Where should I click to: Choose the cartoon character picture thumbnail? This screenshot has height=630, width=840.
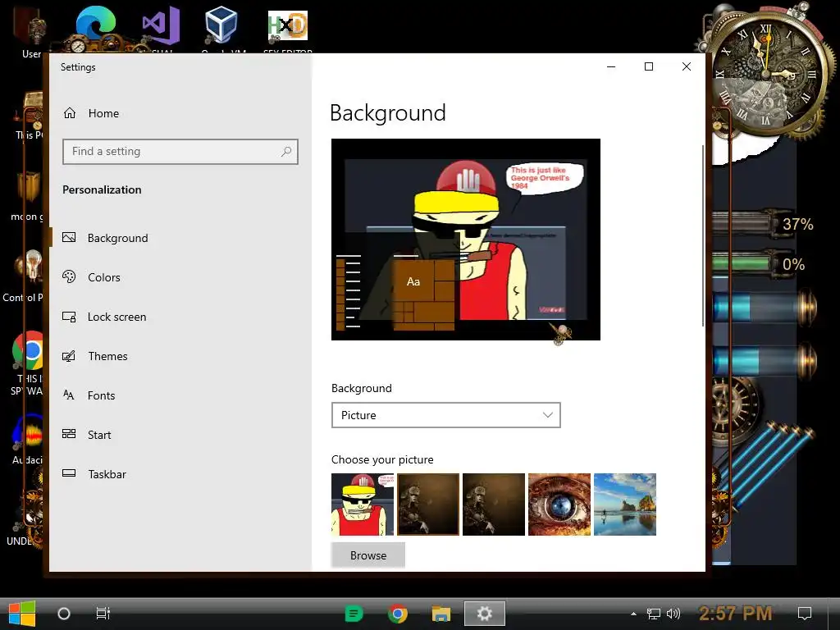point(363,504)
